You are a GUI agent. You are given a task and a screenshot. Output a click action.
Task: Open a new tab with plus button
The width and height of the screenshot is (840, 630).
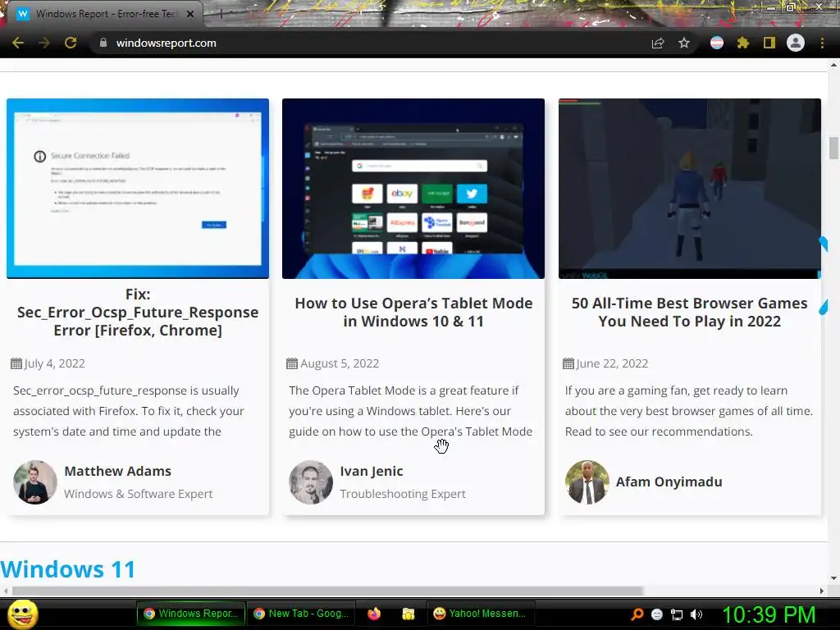(221, 14)
